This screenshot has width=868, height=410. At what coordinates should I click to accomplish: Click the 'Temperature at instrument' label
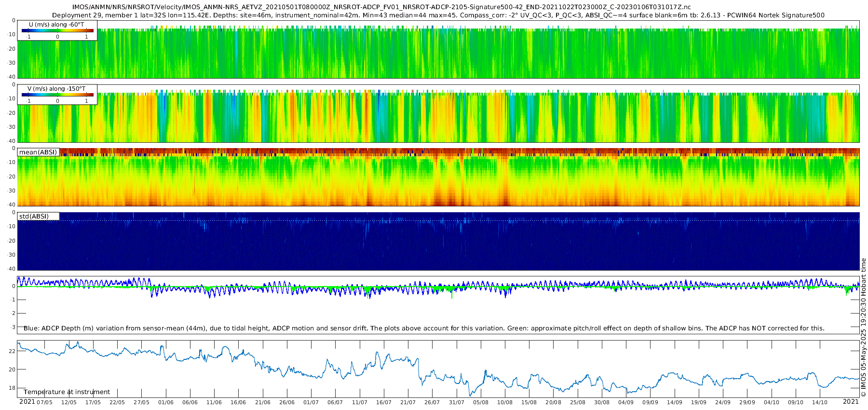[67, 392]
